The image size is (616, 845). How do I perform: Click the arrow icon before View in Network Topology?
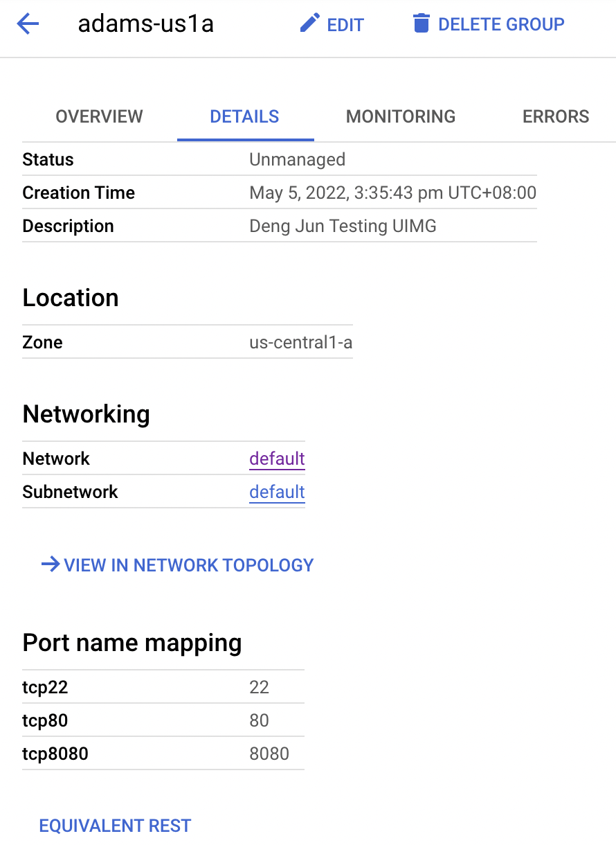point(50,564)
